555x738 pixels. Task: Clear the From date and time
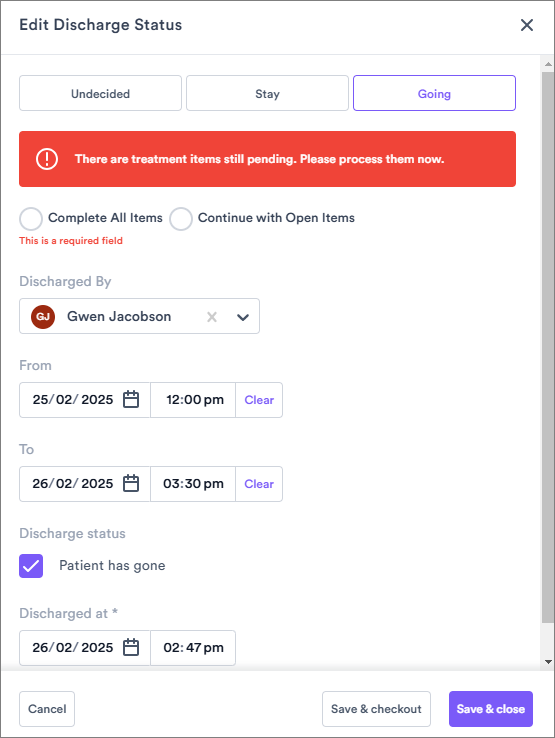point(259,400)
